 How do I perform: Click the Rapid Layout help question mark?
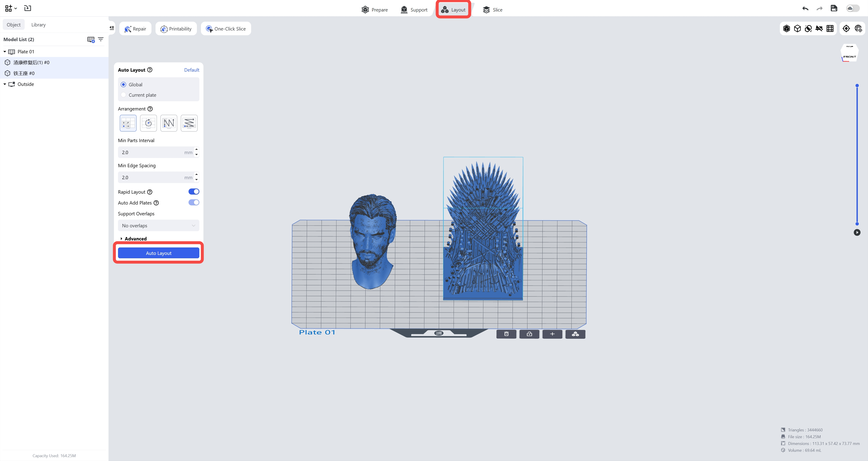click(x=150, y=192)
